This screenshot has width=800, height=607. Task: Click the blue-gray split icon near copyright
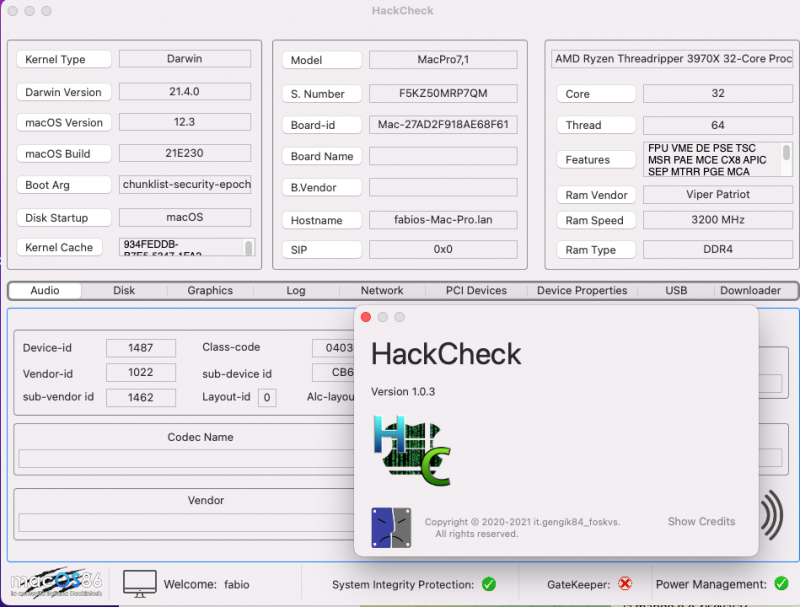coord(391,527)
